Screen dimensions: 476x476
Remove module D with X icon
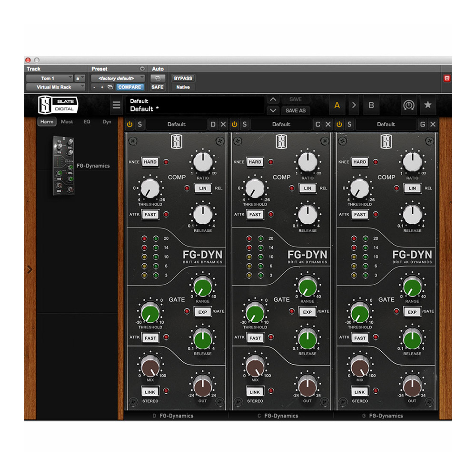click(x=223, y=124)
